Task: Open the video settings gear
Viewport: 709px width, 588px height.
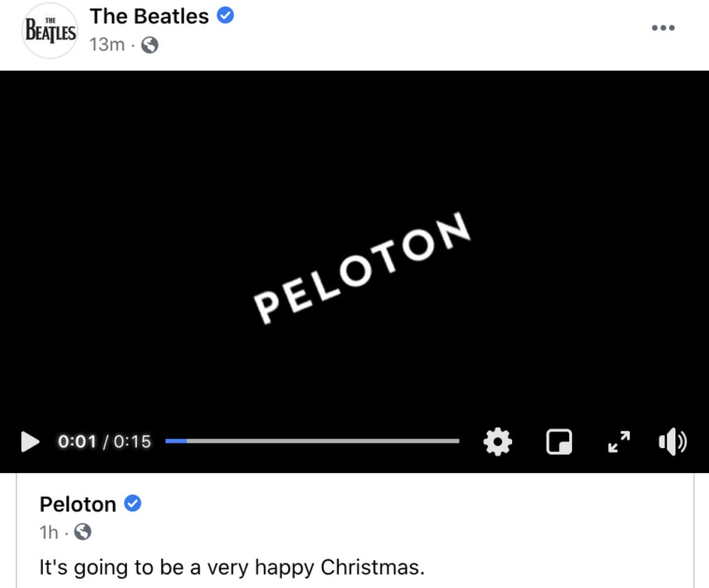Action: pyautogui.click(x=498, y=441)
